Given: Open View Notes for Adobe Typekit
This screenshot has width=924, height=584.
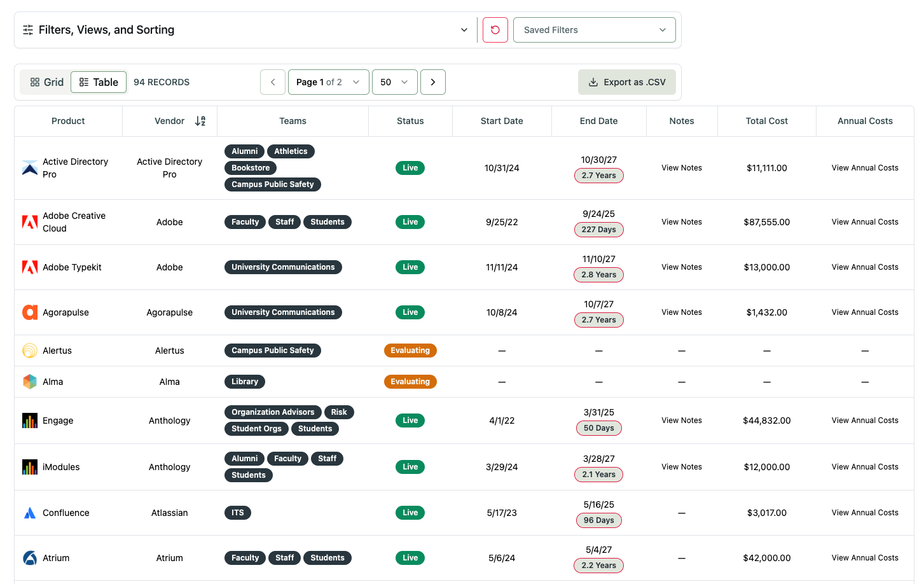Looking at the screenshot, I should (x=681, y=267).
